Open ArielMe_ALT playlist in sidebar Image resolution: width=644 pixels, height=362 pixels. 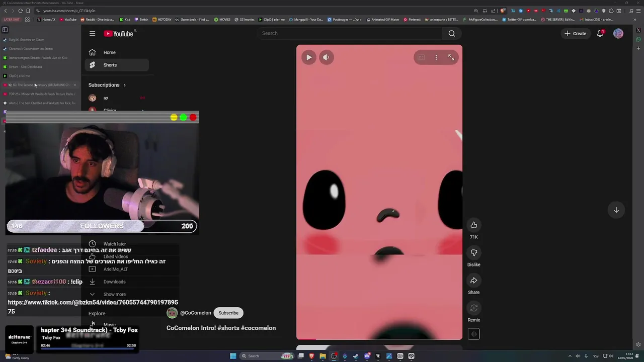click(x=117, y=269)
